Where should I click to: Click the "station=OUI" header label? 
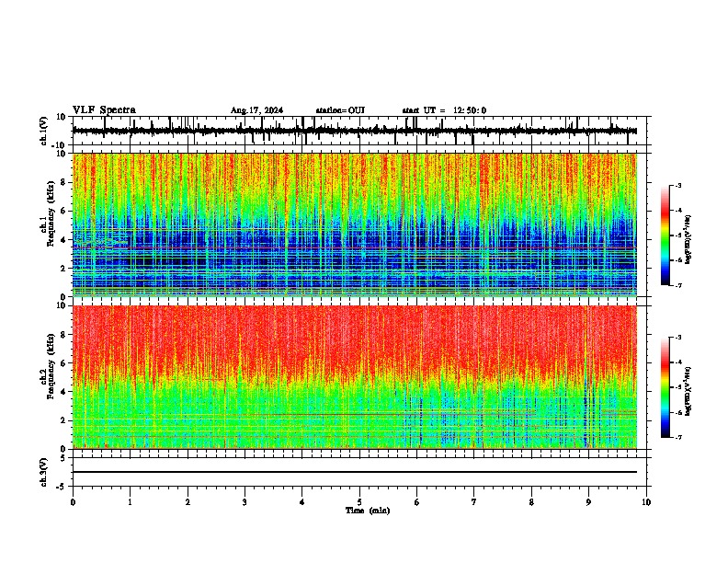[x=340, y=110]
